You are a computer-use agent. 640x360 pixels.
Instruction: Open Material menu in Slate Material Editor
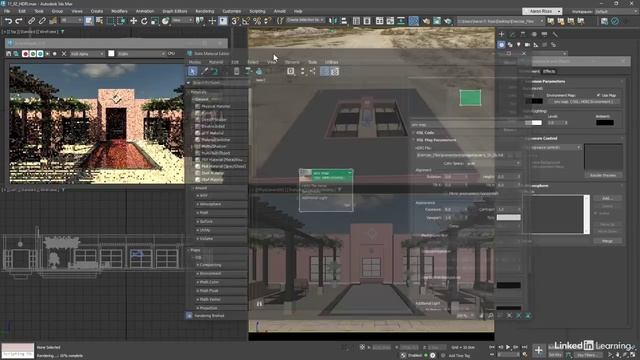[x=216, y=62]
